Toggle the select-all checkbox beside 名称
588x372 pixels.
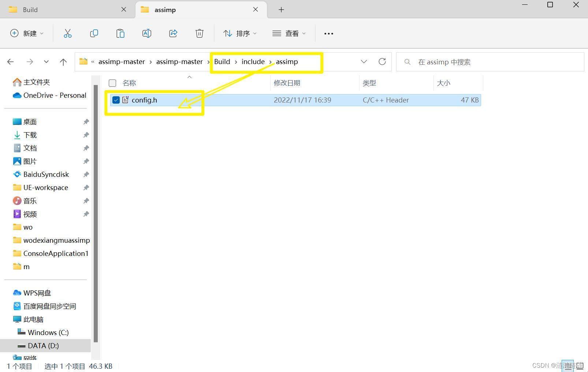coord(112,83)
